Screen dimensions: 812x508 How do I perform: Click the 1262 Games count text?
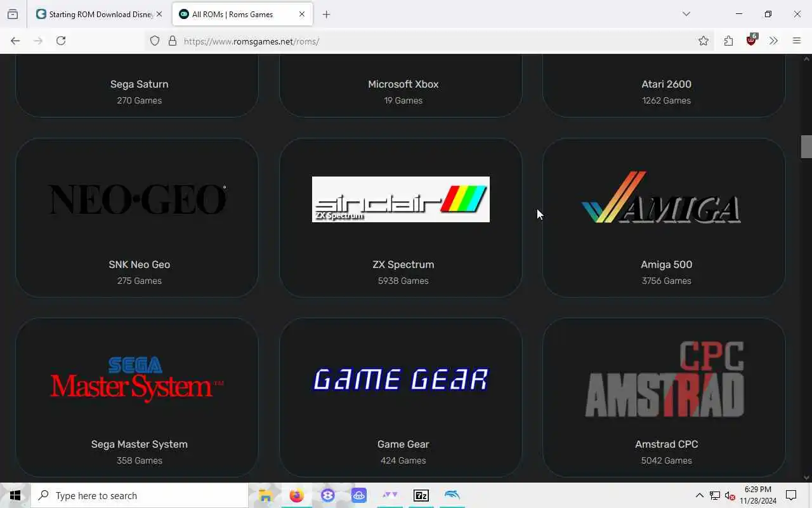click(x=666, y=100)
